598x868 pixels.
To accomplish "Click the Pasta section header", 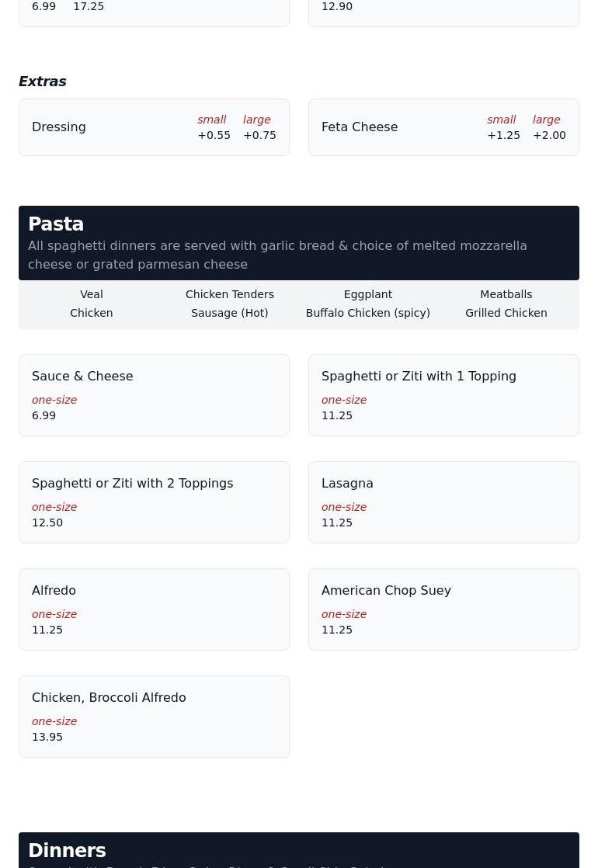I will pos(56,224).
